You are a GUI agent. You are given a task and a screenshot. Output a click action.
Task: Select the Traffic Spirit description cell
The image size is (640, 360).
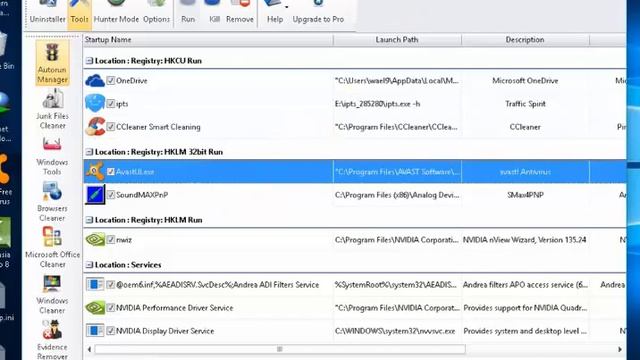click(525, 104)
